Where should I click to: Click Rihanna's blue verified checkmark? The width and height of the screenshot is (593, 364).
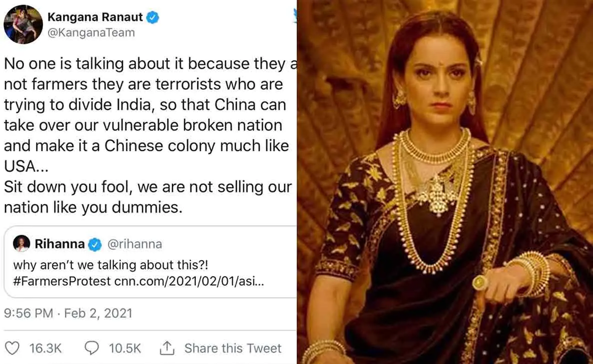point(93,244)
